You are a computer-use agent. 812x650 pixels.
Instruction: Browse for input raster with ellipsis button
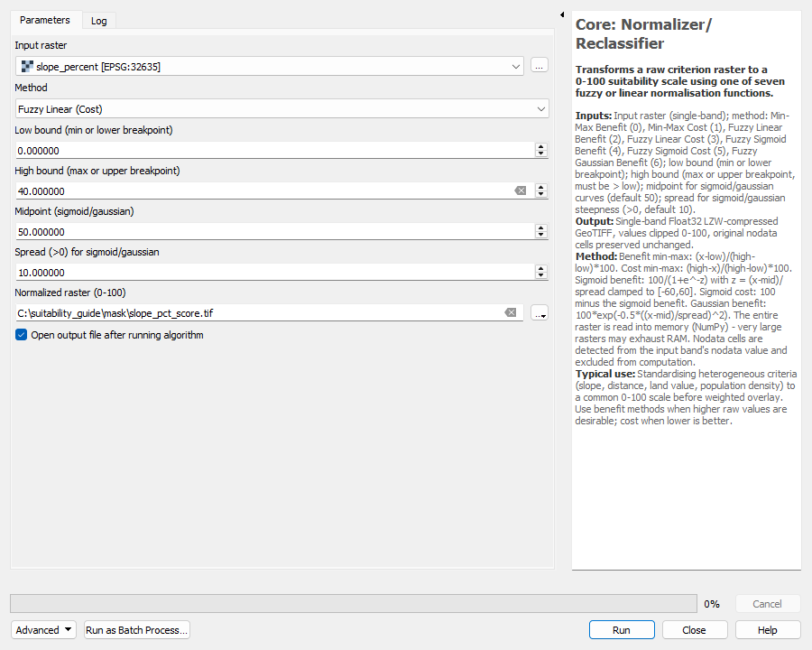[540, 66]
